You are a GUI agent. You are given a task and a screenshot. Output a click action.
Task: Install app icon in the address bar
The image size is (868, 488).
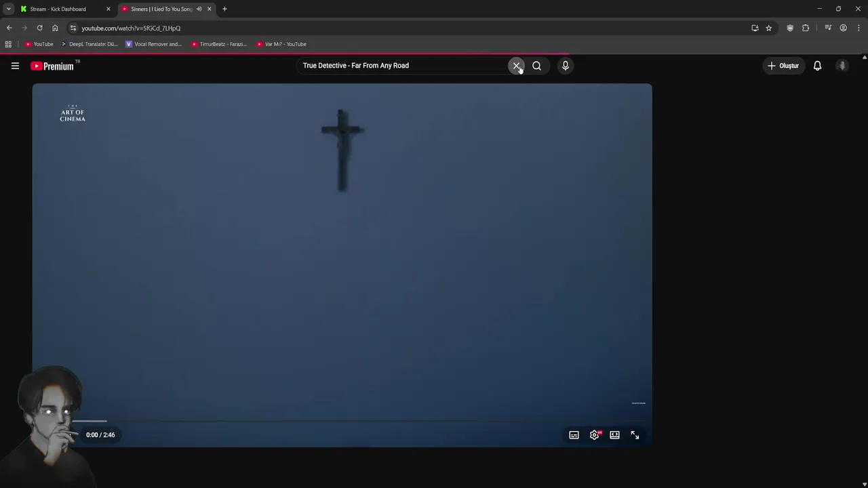(755, 28)
